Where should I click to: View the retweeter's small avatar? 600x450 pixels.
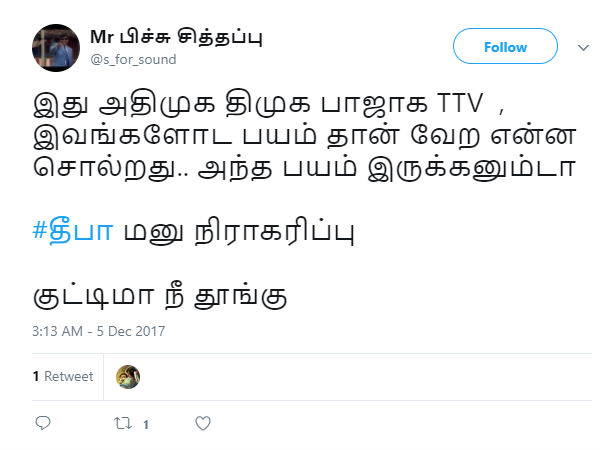(x=128, y=377)
